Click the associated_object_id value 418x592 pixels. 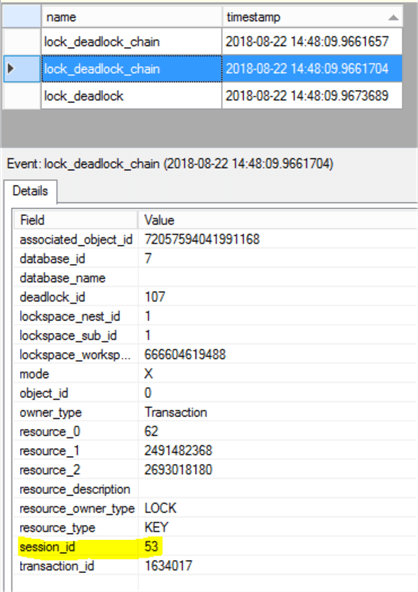click(202, 239)
